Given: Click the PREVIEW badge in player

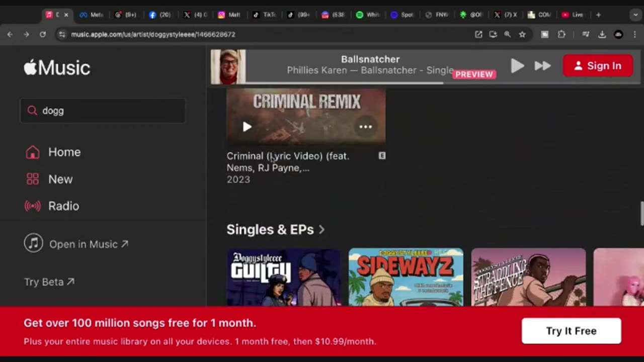Looking at the screenshot, I should [474, 74].
